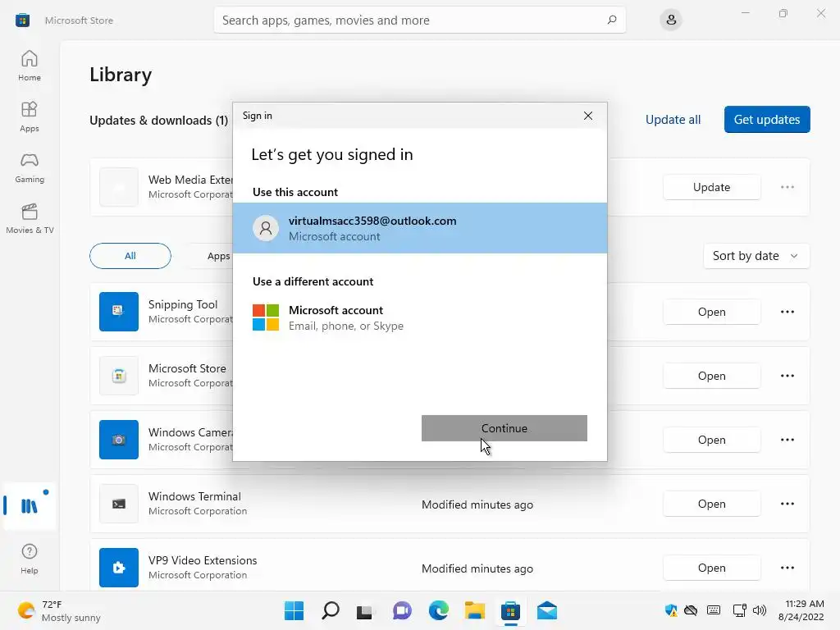The width and height of the screenshot is (840, 630).
Task: Open the Sort by date dropdown
Action: (756, 256)
